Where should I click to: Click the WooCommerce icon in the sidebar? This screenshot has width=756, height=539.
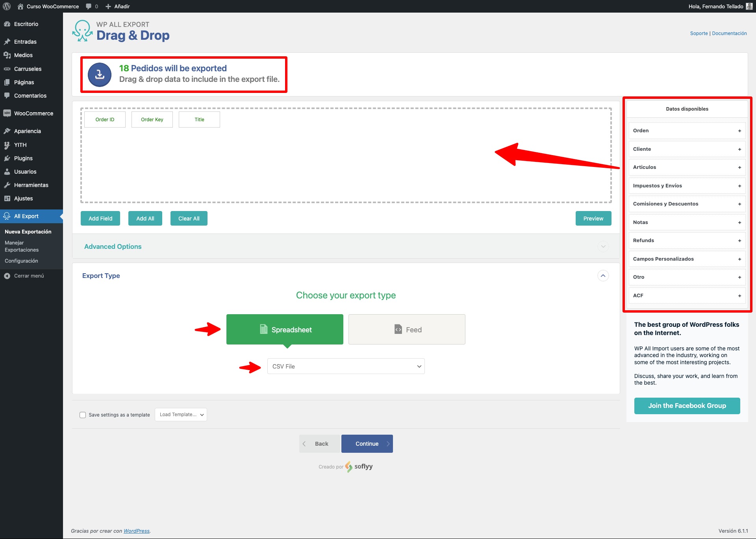[7, 113]
